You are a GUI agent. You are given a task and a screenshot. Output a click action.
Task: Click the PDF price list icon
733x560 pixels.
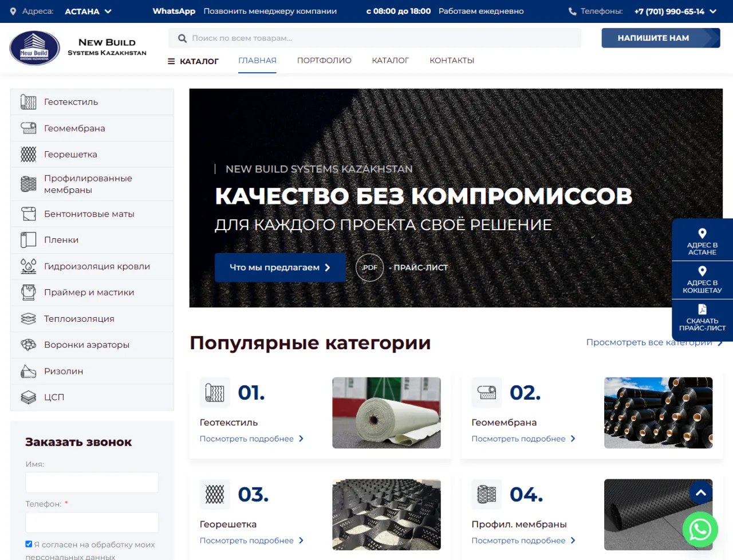(370, 267)
